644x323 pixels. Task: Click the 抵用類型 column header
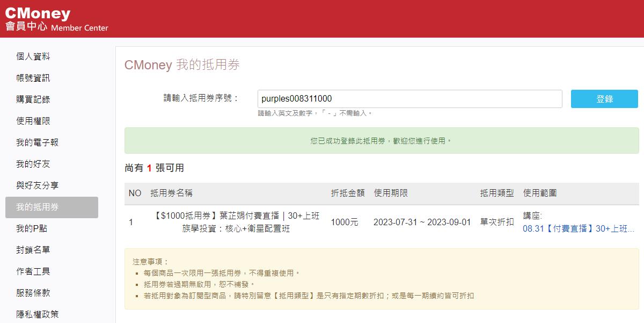[497, 193]
